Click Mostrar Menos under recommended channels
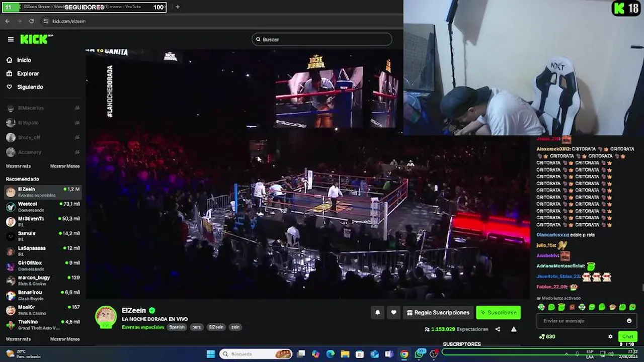The width and height of the screenshot is (644, 362). coord(65,339)
